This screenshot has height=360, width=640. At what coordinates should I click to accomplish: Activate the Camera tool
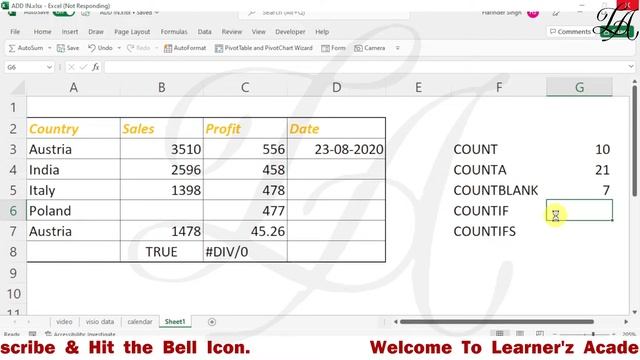[x=369, y=48]
